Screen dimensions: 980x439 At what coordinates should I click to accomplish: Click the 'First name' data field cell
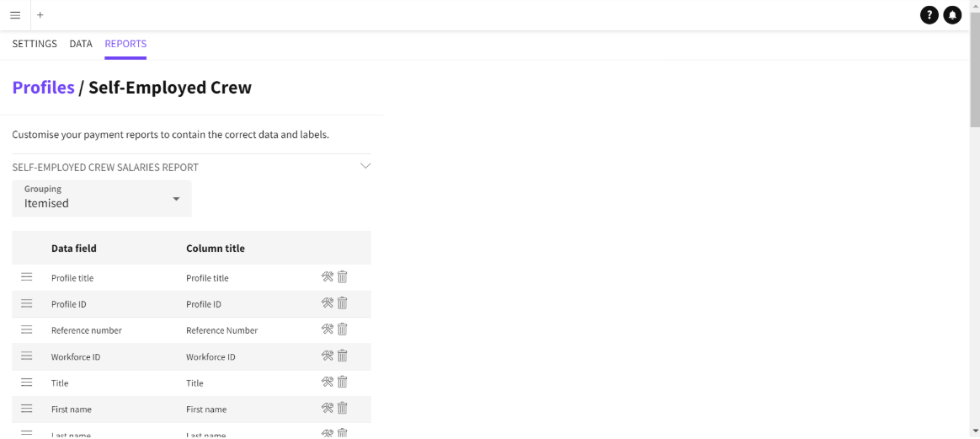click(72, 409)
